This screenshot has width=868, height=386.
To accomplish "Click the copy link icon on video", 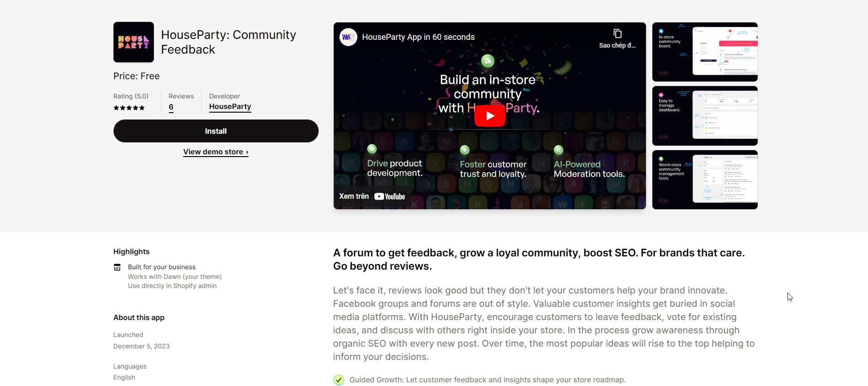I will (x=617, y=33).
